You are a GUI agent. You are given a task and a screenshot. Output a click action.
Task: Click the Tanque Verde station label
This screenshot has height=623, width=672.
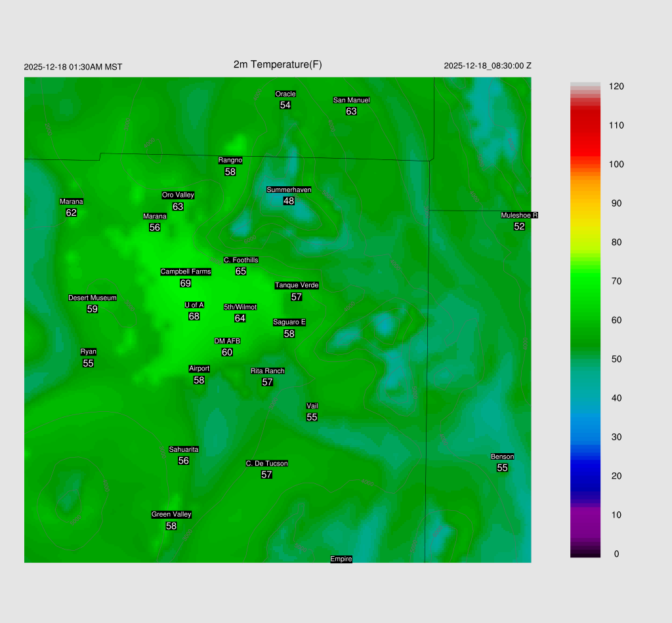(x=297, y=285)
